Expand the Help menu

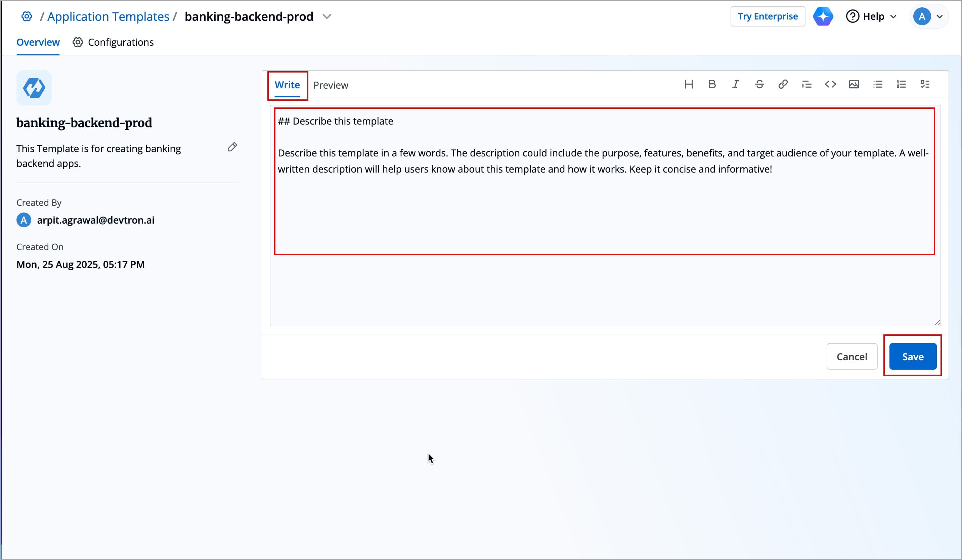click(x=872, y=16)
